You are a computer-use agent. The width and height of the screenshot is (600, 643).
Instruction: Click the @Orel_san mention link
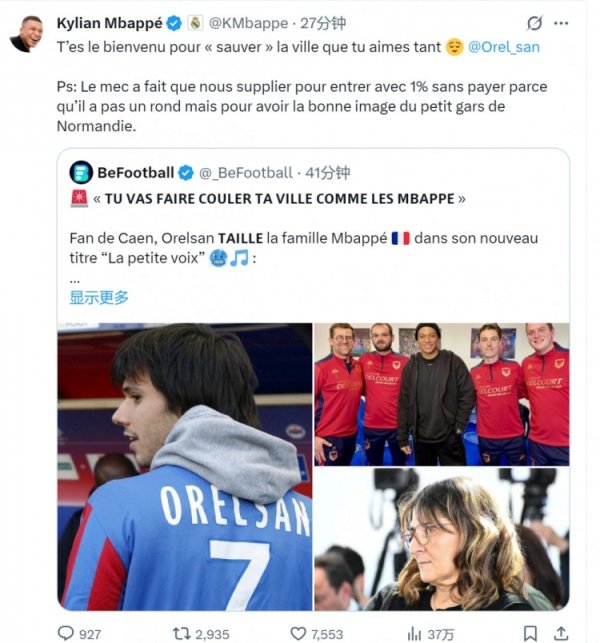tap(504, 47)
